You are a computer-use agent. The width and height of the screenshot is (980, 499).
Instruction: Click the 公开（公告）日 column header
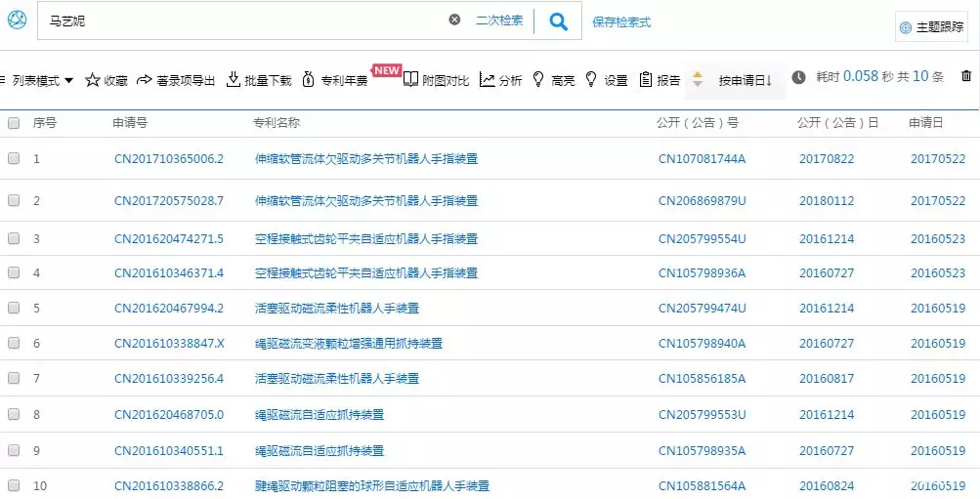point(837,122)
